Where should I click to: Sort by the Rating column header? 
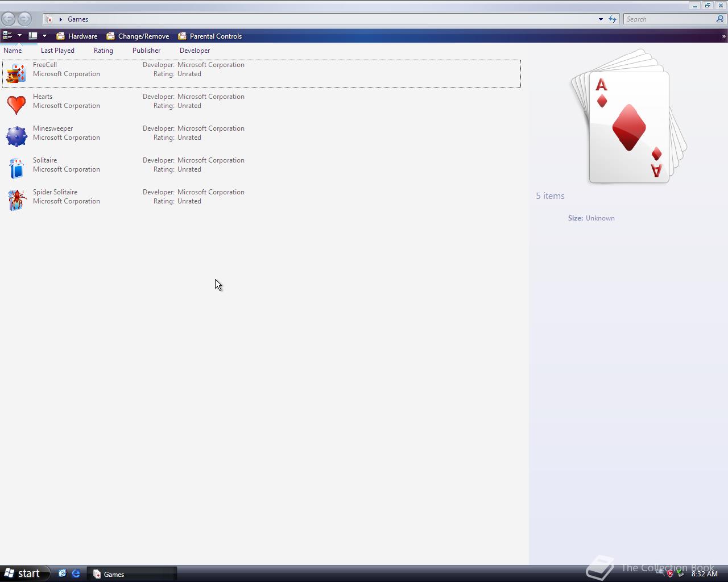point(104,51)
